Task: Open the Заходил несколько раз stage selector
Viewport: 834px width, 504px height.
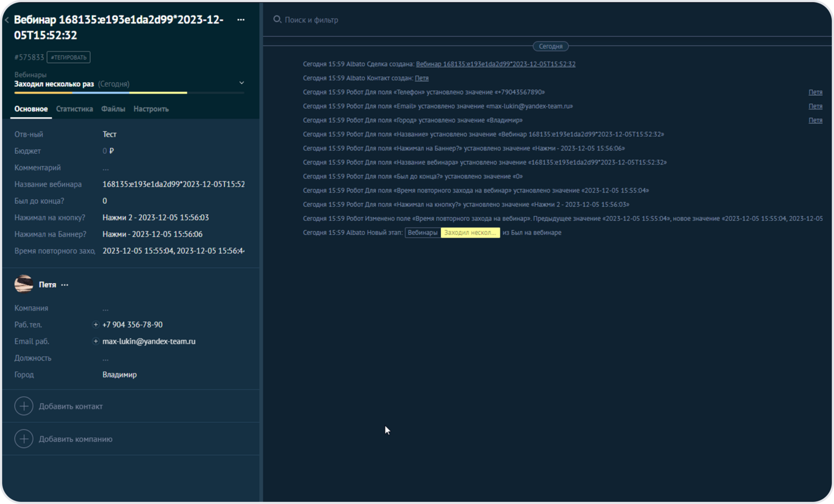Action: 54,84
